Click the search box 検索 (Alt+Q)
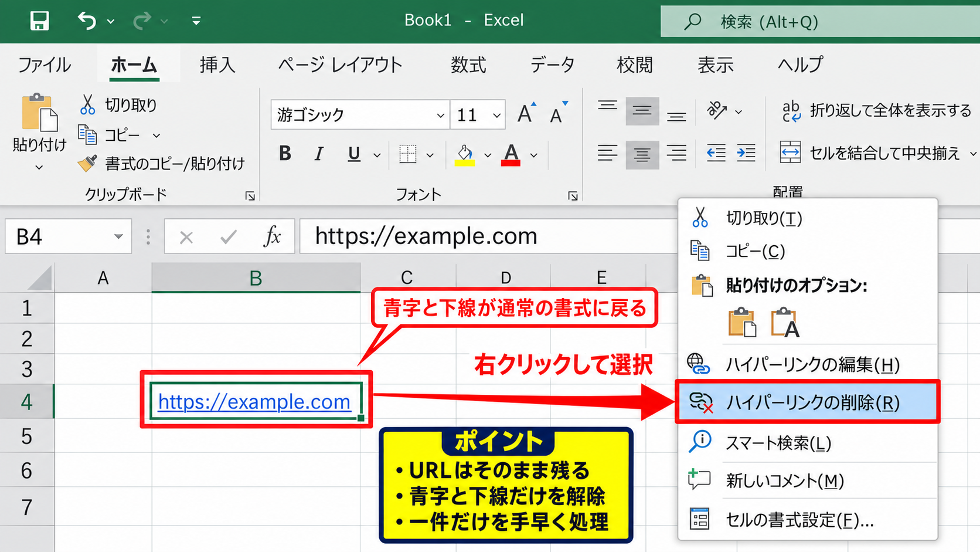This screenshot has width=980, height=552. tap(820, 22)
